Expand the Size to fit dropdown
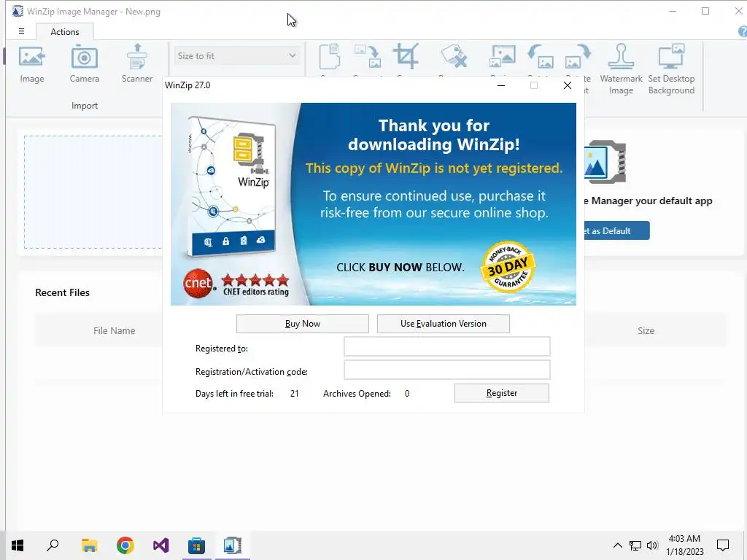 pyautogui.click(x=237, y=55)
